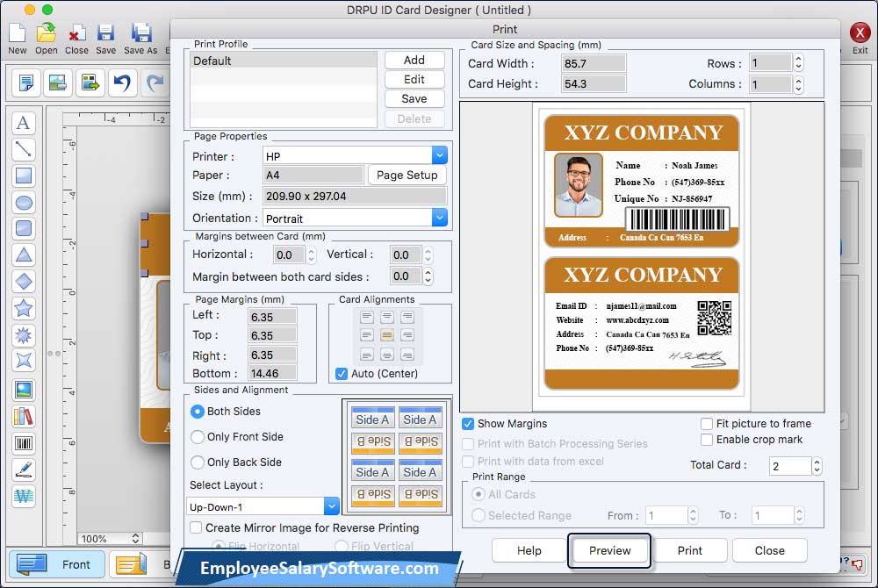This screenshot has width=878, height=588.
Task: Enable crop mark checkbox
Action: tap(707, 440)
